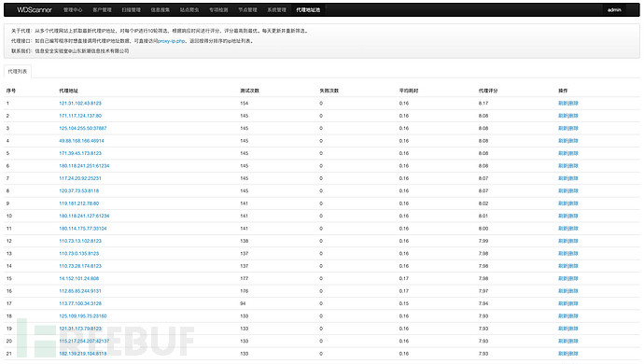Refresh (刷新) proxy 14.152.101.24:808
Image resolution: width=644 pixels, height=364 pixels.
(563, 278)
